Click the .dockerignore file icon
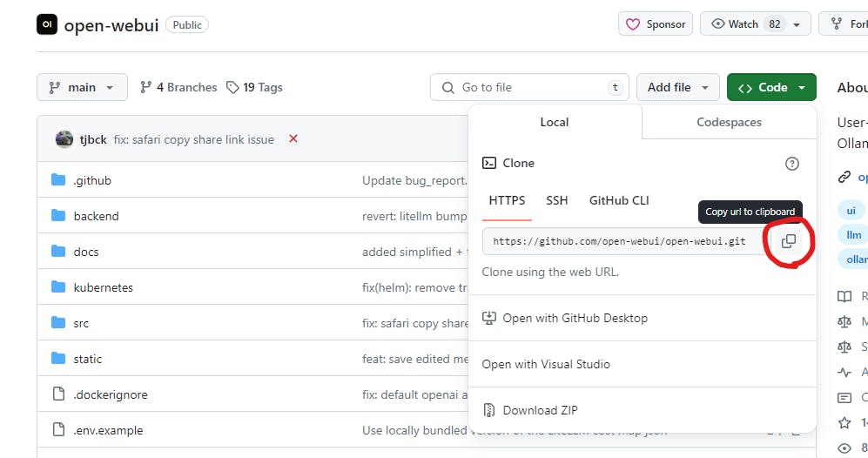The height and width of the screenshot is (458, 868). [x=58, y=394]
